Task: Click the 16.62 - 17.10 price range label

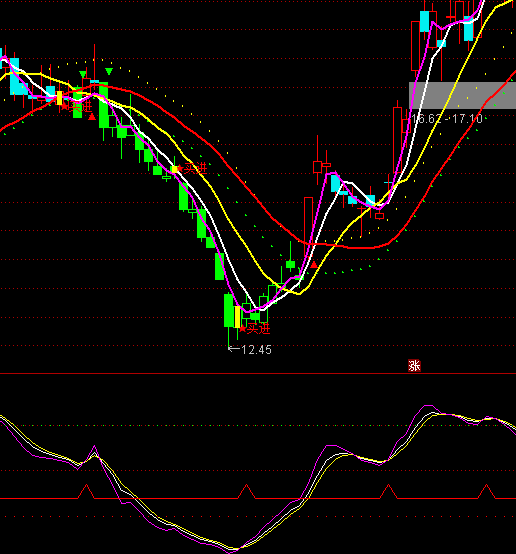Action: pos(447,119)
